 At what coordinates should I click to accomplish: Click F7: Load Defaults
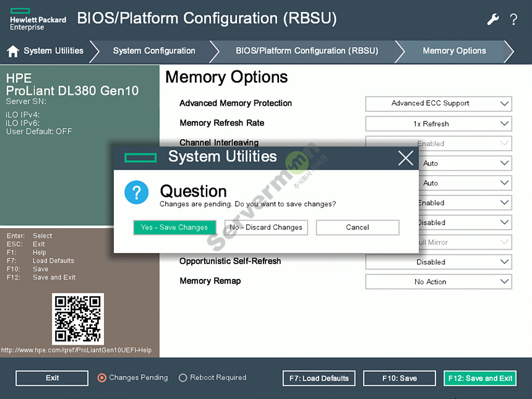pyautogui.click(x=319, y=379)
